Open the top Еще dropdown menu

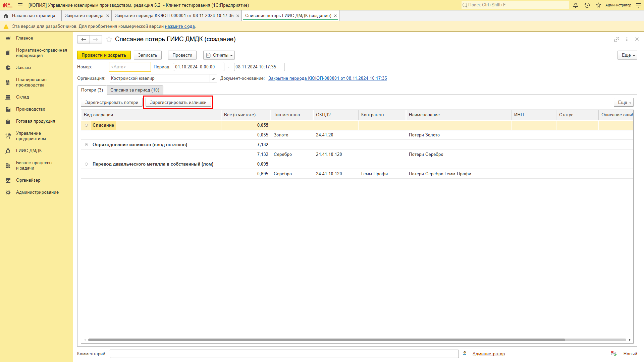(627, 55)
